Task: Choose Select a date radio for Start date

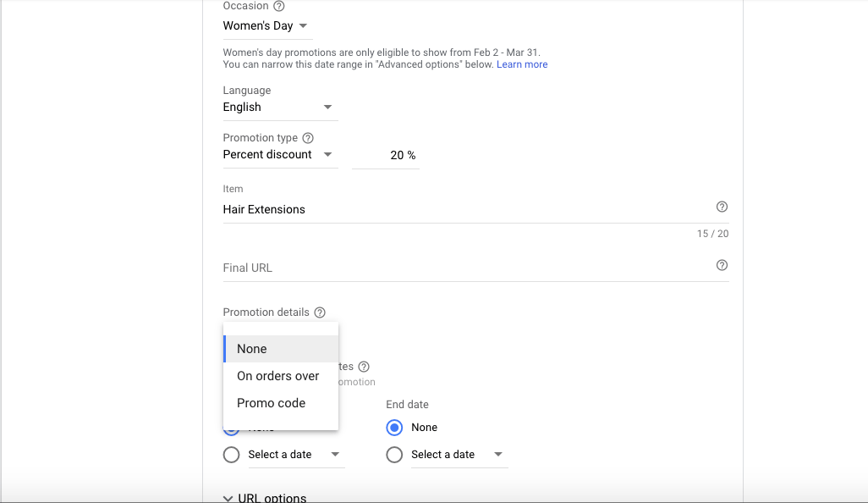Action: click(231, 455)
